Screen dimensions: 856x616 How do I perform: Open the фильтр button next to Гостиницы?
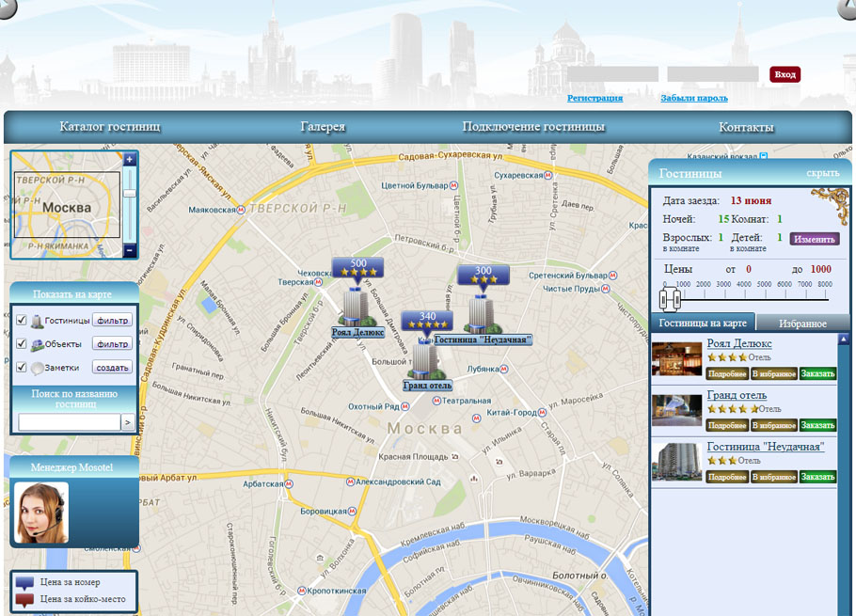coord(112,321)
